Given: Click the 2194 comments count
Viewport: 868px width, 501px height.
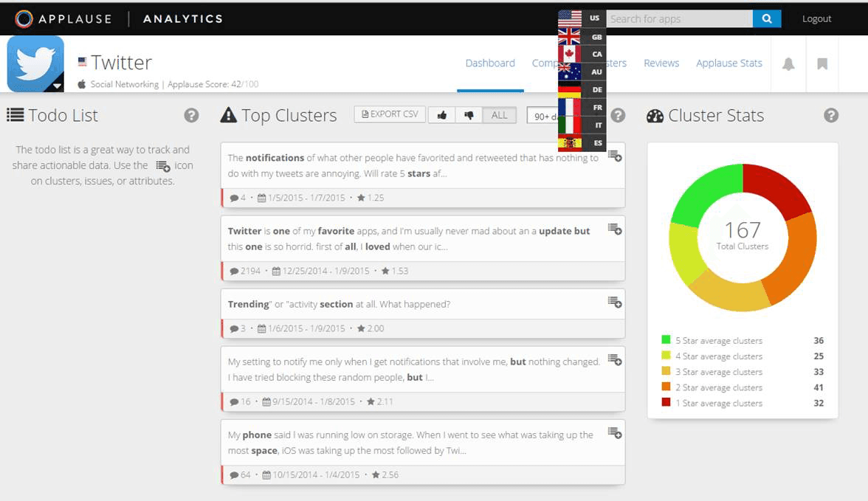Looking at the screenshot, I should [x=245, y=271].
